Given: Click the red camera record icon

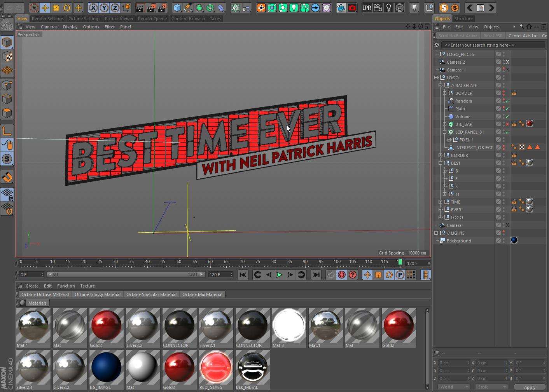Looking at the screenshot, I should point(352,8).
